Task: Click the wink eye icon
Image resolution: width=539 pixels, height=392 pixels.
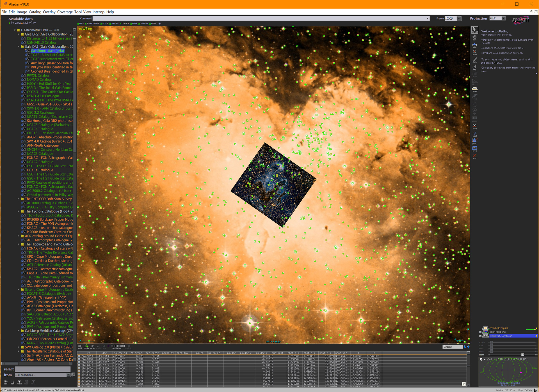Action: tap(92, 347)
